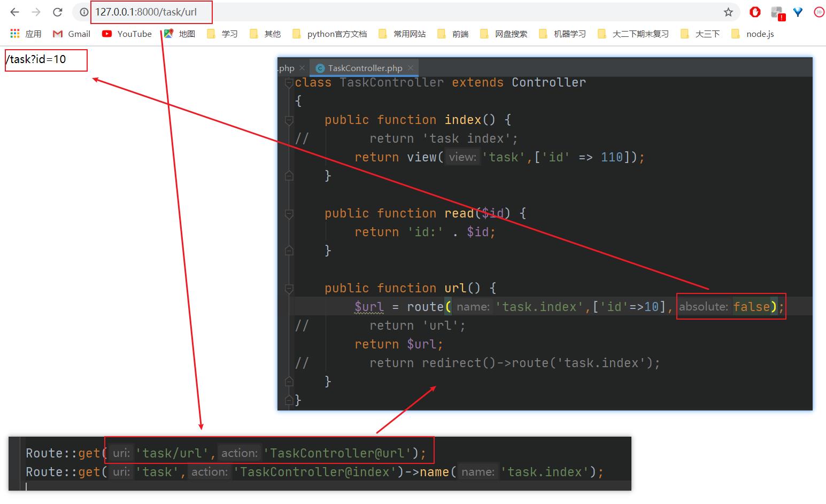The width and height of the screenshot is (826, 504).
Task: Select the TaskController.php editor tab
Action: [x=364, y=68]
